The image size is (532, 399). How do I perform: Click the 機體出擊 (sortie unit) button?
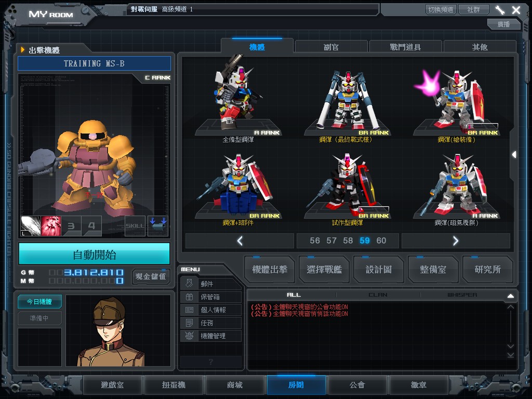(270, 270)
